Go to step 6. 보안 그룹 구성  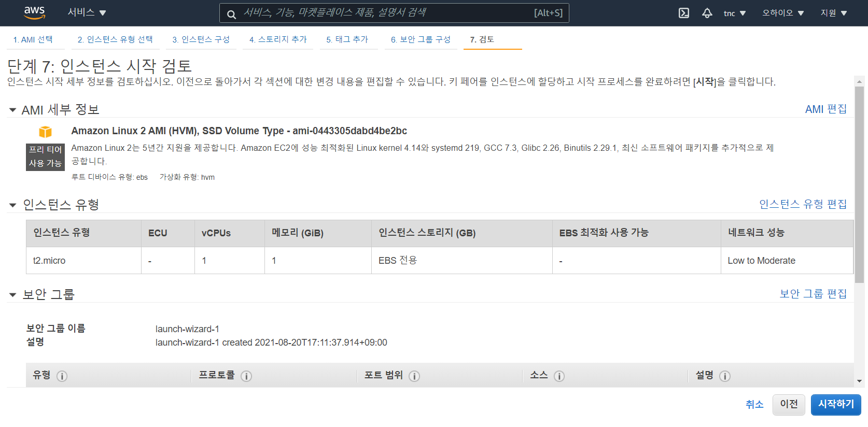click(x=421, y=39)
